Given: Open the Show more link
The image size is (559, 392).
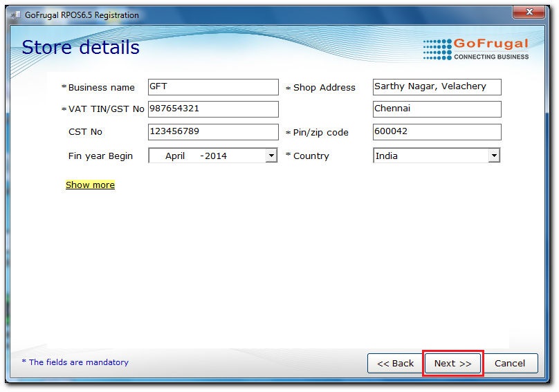Looking at the screenshot, I should click(90, 185).
